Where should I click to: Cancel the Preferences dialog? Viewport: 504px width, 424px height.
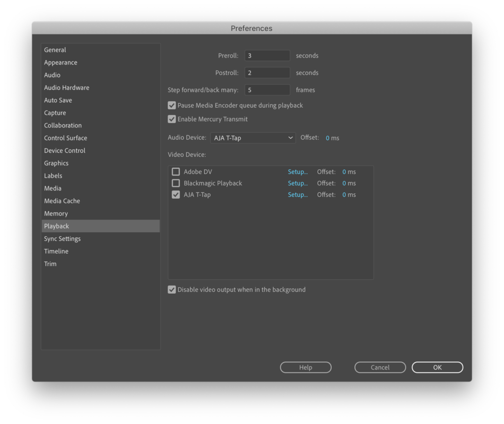pos(380,367)
